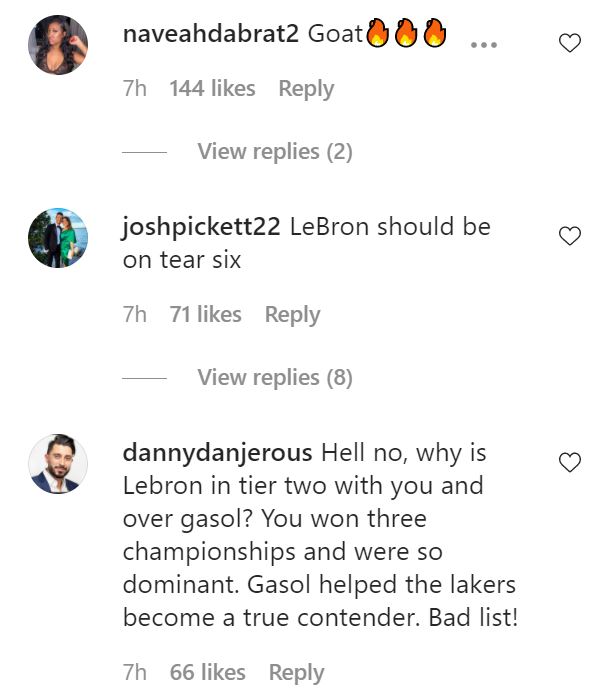Expand View replies (2) under naveahdabrat2

tap(274, 152)
